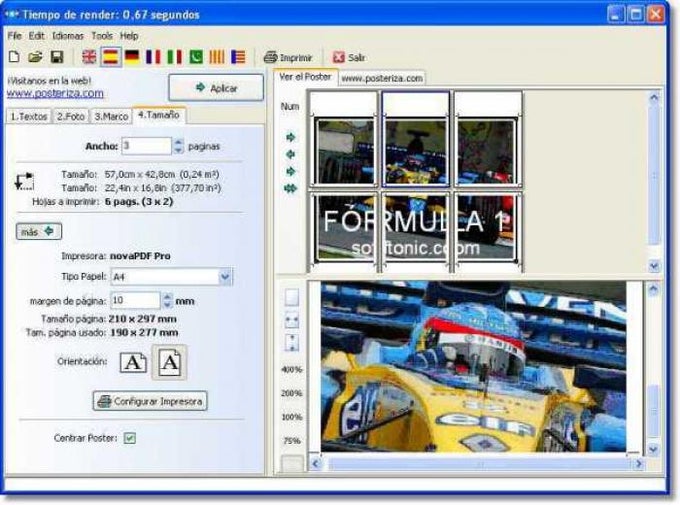Image resolution: width=680 pixels, height=505 pixels.
Task: Open the Help menu
Action: point(129,36)
